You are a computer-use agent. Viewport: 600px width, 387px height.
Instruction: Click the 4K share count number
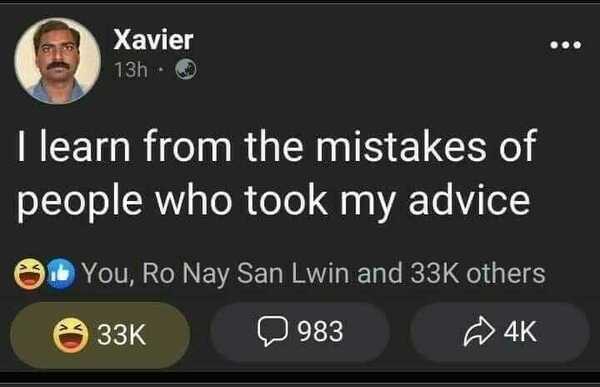click(520, 331)
